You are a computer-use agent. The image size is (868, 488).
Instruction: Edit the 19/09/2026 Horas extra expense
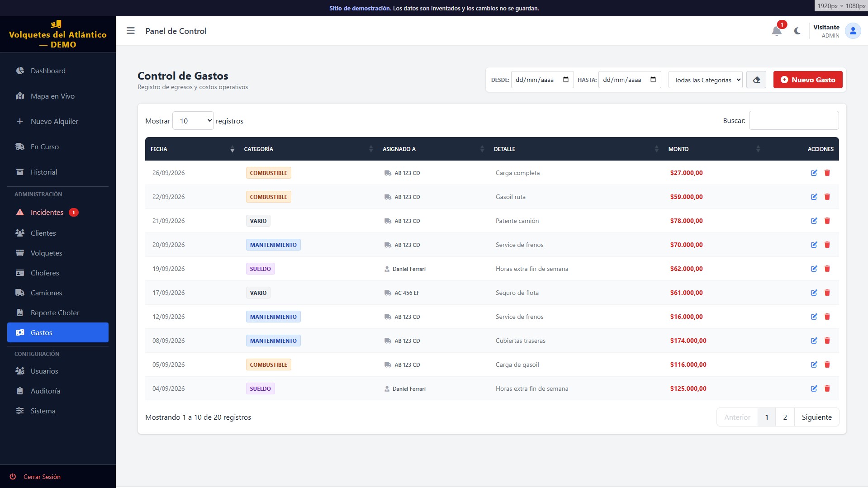[814, 269]
